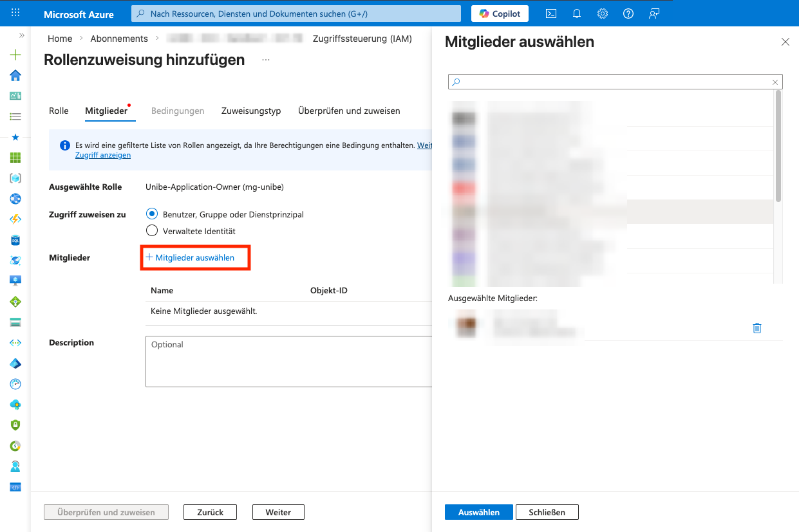Open the settings gear in header
The height and width of the screenshot is (532, 799).
tap(603, 14)
